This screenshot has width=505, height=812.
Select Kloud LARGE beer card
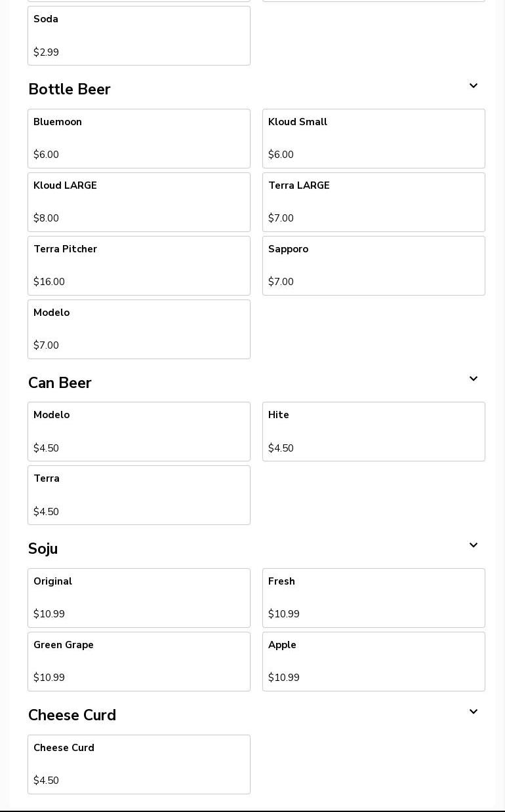click(138, 202)
